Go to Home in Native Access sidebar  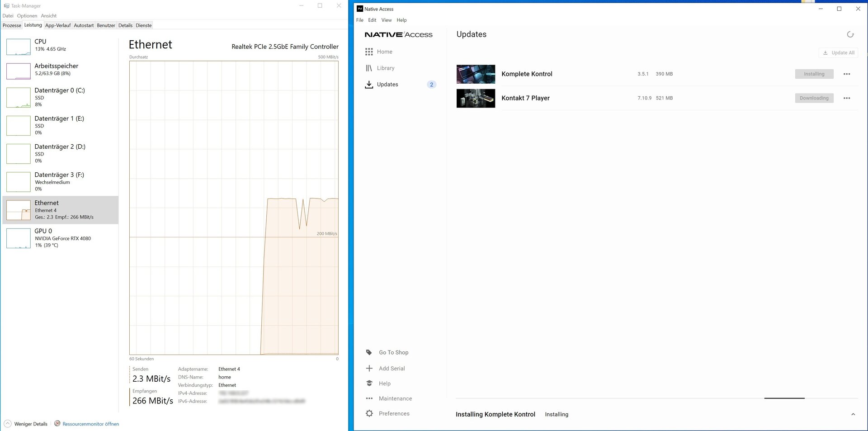click(x=385, y=52)
